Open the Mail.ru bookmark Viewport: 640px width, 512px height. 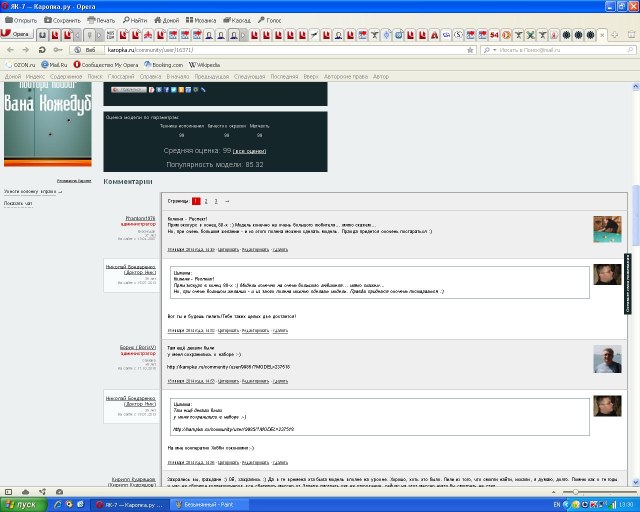[56, 62]
